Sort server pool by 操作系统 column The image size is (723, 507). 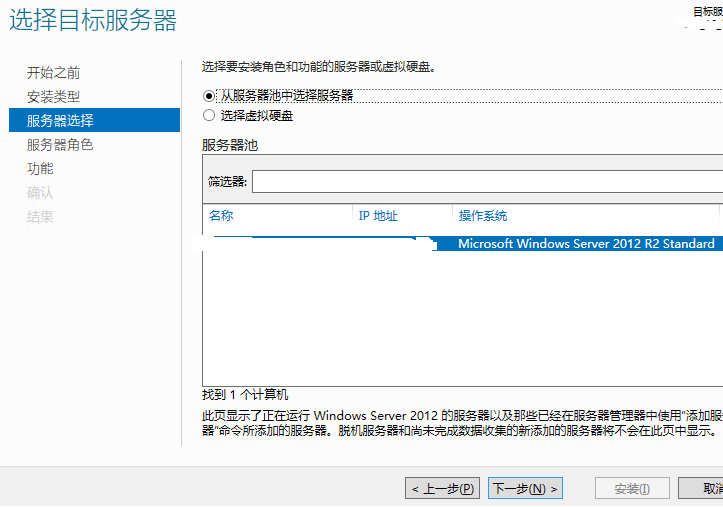pyautogui.click(x=483, y=216)
